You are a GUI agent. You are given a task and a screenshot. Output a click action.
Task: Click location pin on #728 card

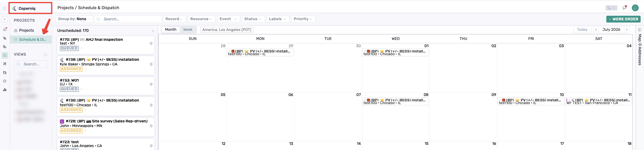[151, 126]
